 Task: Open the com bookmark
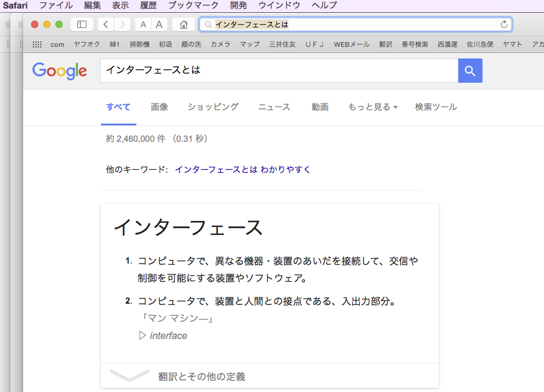click(57, 44)
